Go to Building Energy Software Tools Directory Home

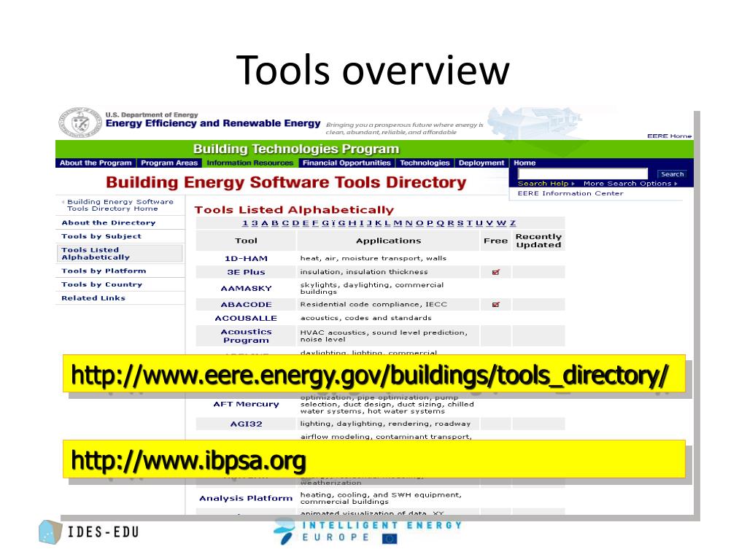click(120, 205)
